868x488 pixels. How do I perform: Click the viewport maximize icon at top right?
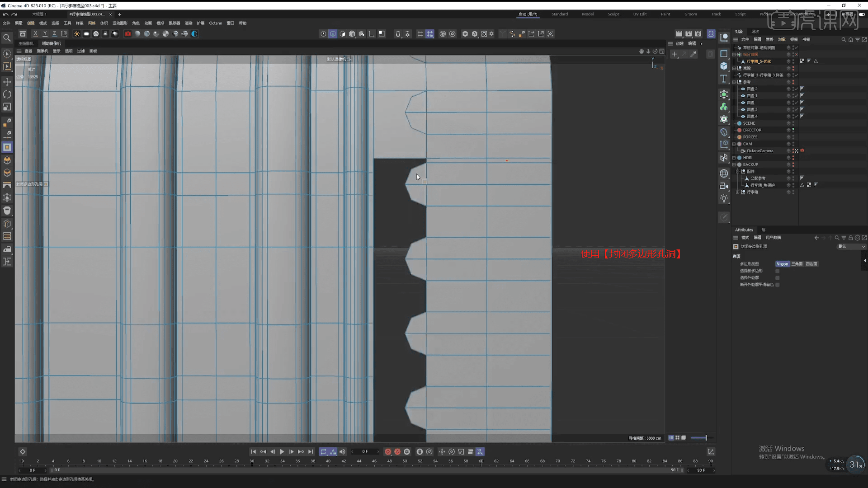tap(662, 51)
